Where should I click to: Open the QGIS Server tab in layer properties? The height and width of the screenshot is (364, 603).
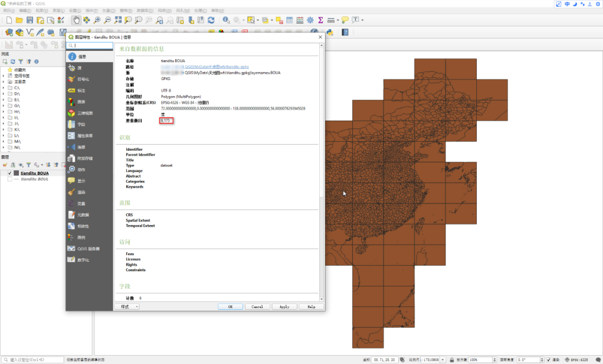[x=89, y=248]
